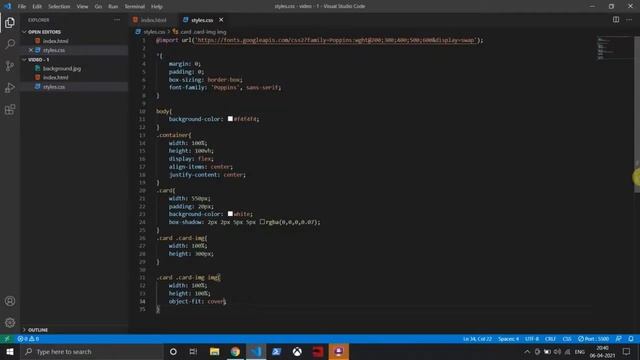Change file encoding UTF-8

[532, 339]
